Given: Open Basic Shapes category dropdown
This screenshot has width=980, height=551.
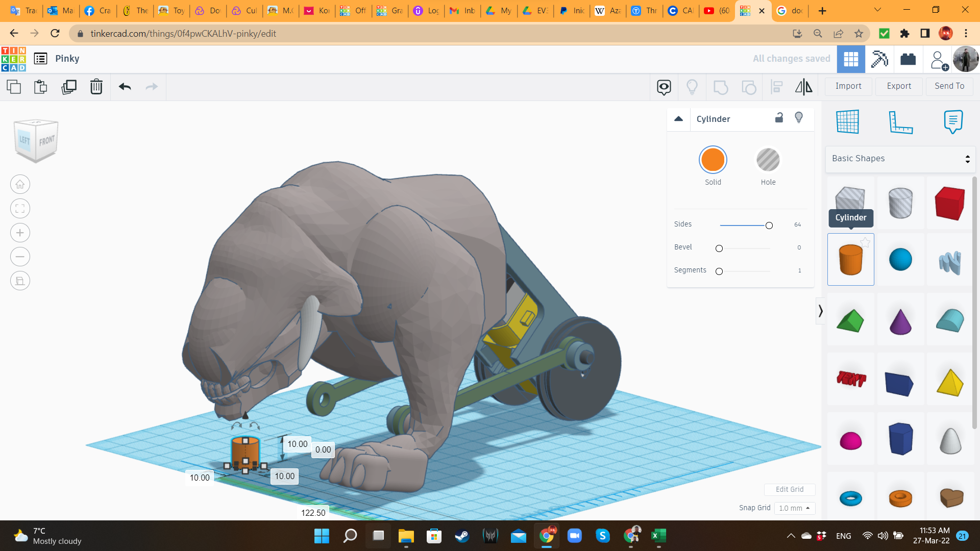Looking at the screenshot, I should click(900, 159).
